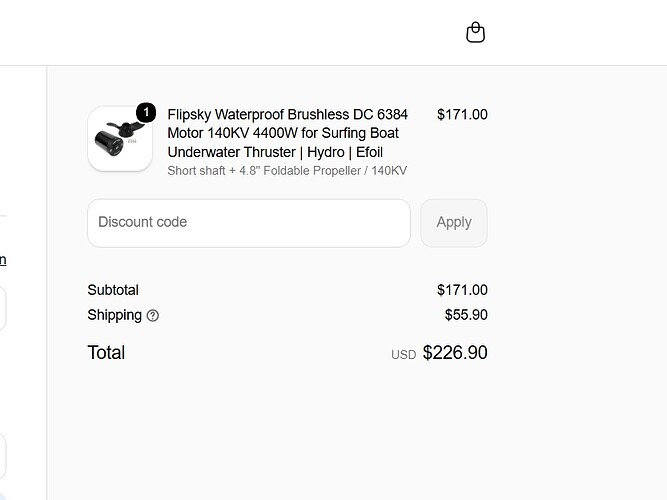Click the item price $171.00 beside product title
Screen dimensions: 667x500
tap(462, 114)
